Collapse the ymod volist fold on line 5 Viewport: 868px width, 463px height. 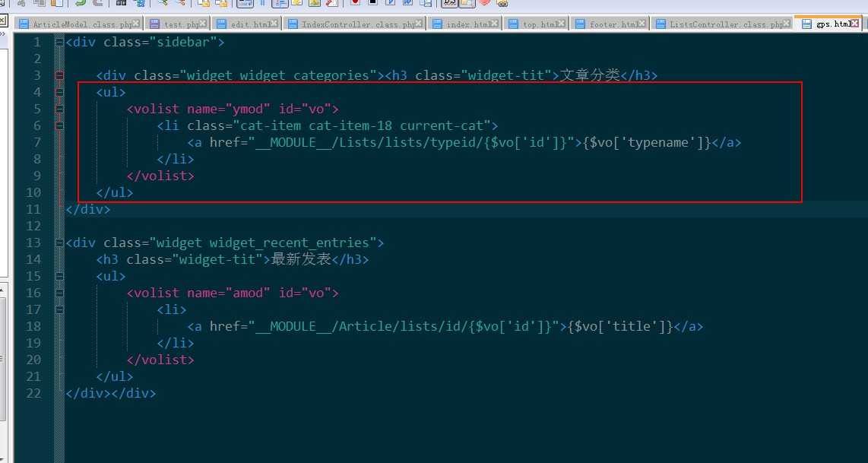[59, 109]
